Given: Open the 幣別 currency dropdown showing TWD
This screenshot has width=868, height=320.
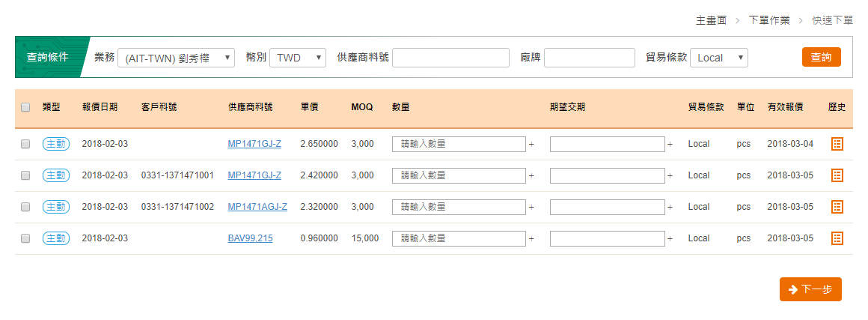Looking at the screenshot, I should coord(297,58).
